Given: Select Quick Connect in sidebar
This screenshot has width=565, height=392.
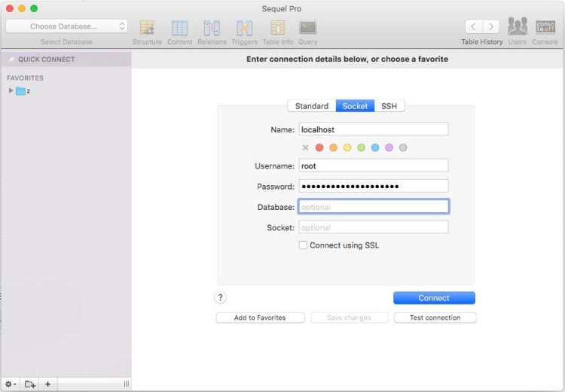Looking at the screenshot, I should click(66, 59).
